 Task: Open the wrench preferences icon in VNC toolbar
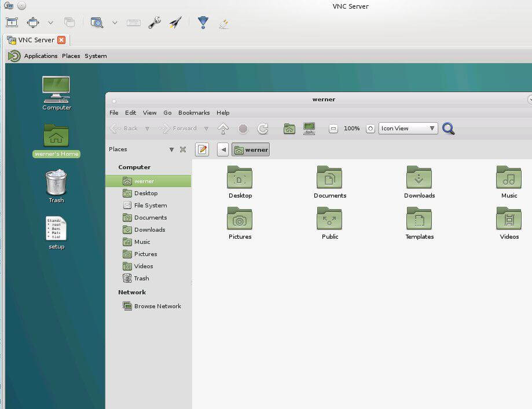point(155,23)
